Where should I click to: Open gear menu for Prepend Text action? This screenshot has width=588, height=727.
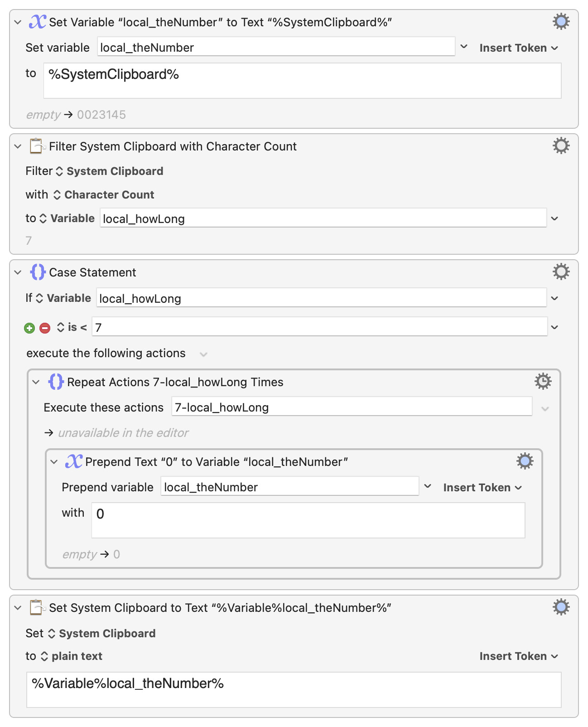pyautogui.click(x=525, y=461)
